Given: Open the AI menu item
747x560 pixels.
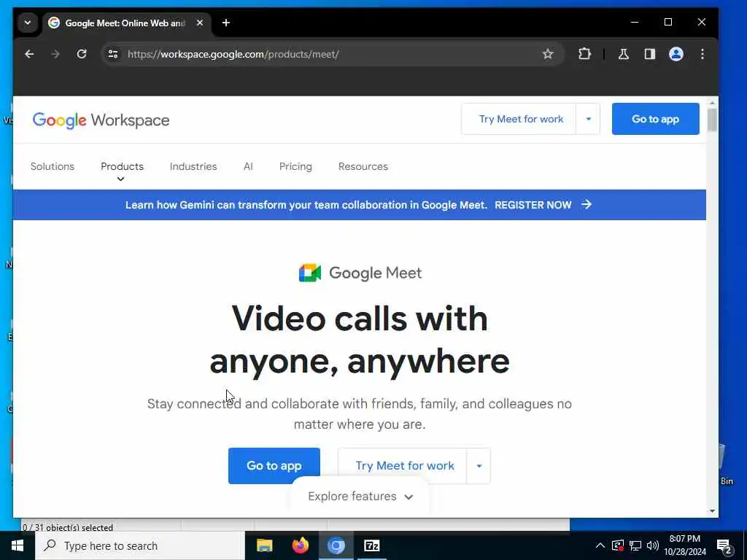Looking at the screenshot, I should click(x=248, y=166).
